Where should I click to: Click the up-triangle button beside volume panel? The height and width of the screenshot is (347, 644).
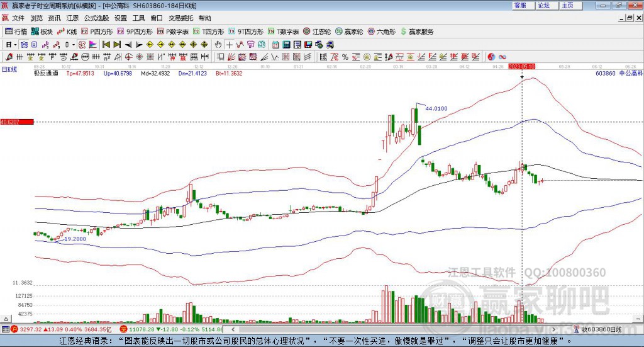(x=6, y=319)
